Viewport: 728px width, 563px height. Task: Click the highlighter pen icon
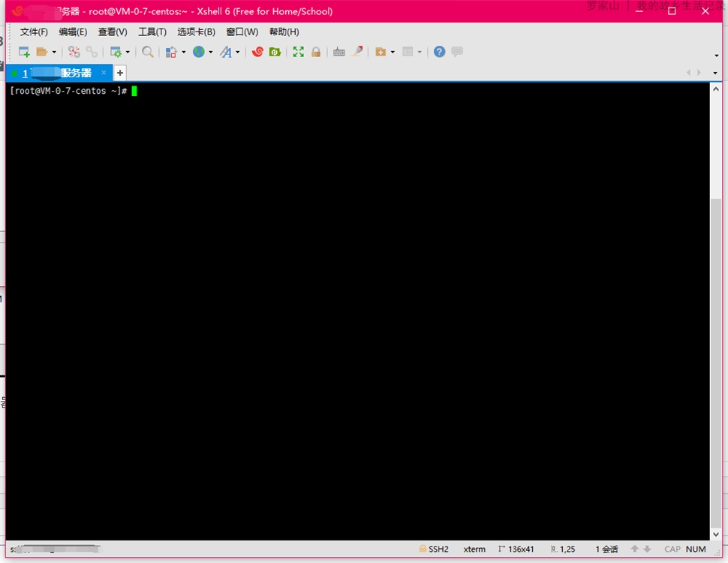pos(358,52)
